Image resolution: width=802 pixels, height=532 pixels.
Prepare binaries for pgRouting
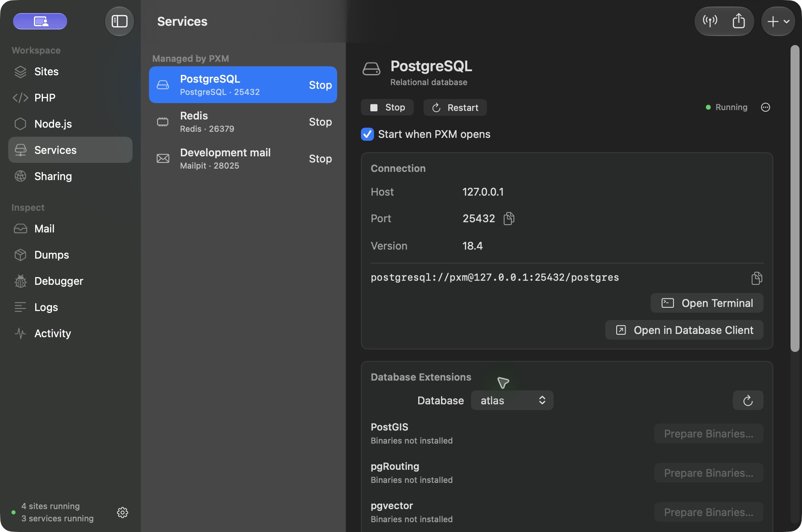(x=708, y=473)
